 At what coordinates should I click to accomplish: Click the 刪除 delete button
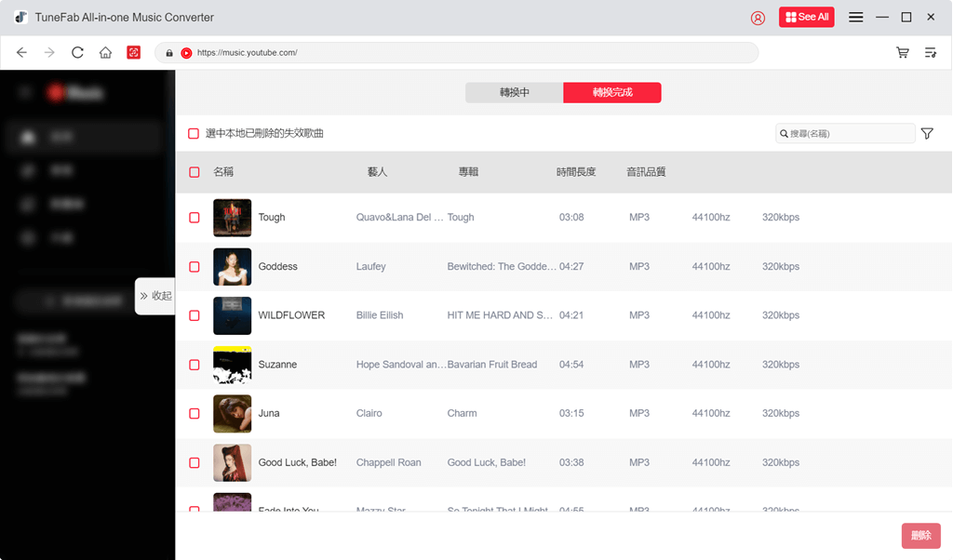(x=920, y=535)
